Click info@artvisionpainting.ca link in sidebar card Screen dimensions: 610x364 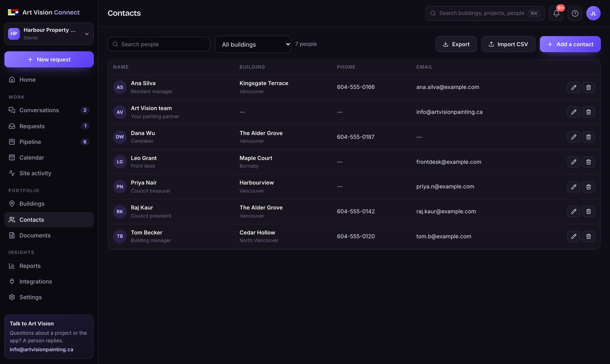point(42,349)
